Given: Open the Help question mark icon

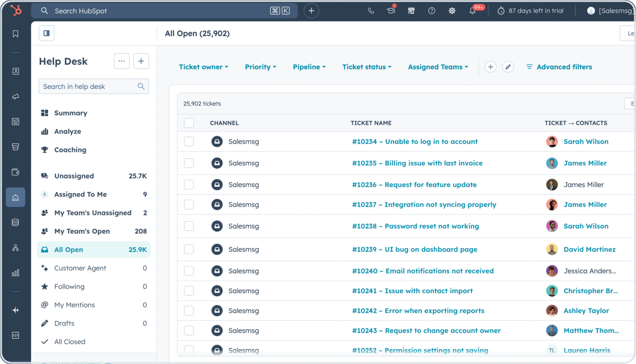Looking at the screenshot, I should tap(431, 10).
